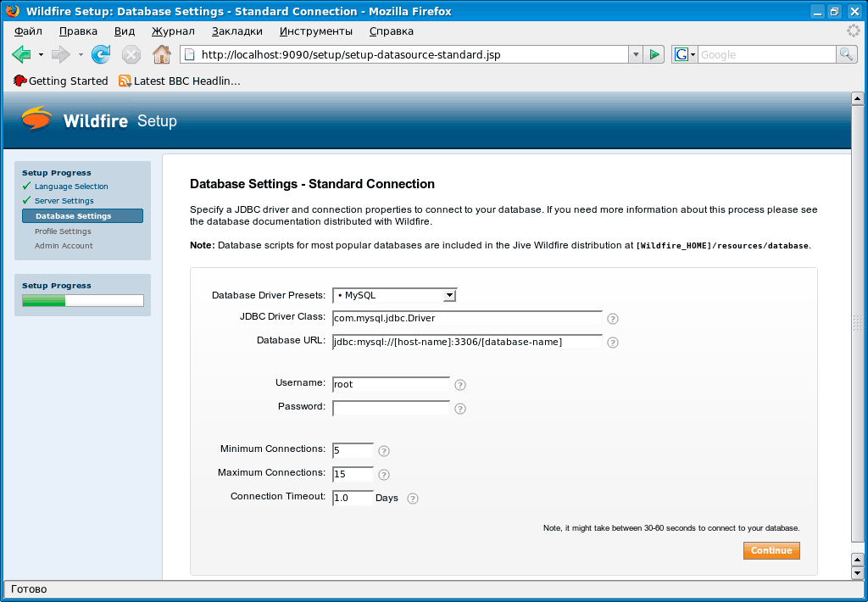Show help icon next to Username
This screenshot has height=602, width=868.
[x=460, y=385]
